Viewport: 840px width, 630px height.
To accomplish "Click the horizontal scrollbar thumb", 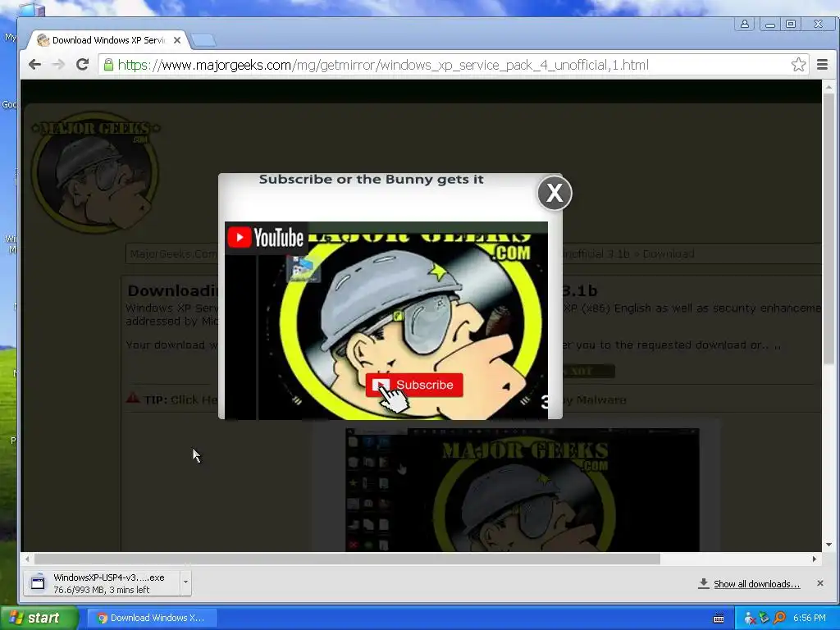I will tap(347, 559).
